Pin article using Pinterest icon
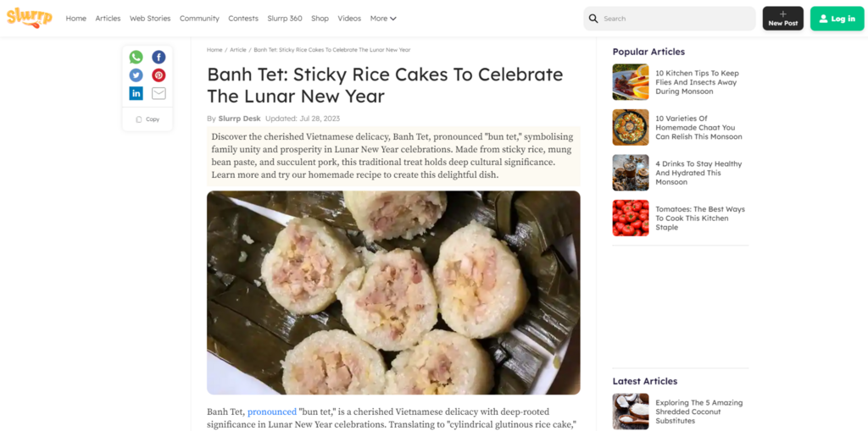Viewport: 868px width, 431px height. tap(159, 75)
